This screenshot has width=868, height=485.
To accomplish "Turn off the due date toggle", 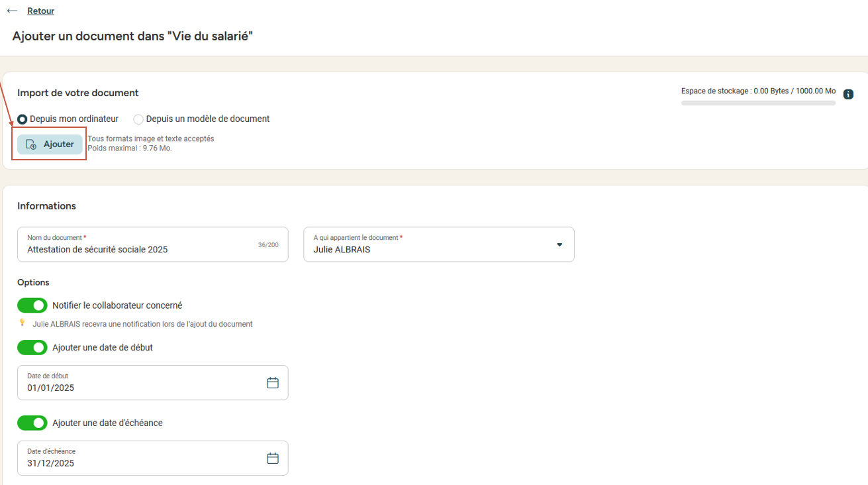I will [32, 423].
